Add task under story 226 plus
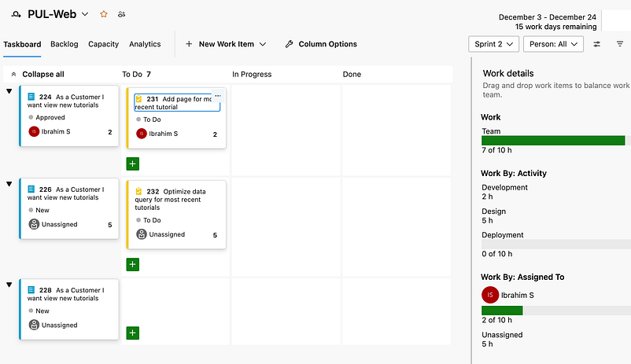Viewport: 631px width, 364px height. click(x=133, y=264)
